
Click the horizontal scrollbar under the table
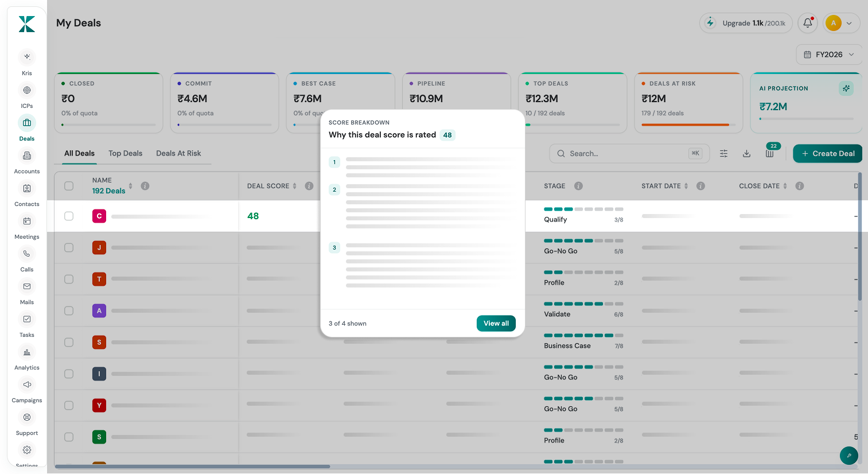(192, 467)
